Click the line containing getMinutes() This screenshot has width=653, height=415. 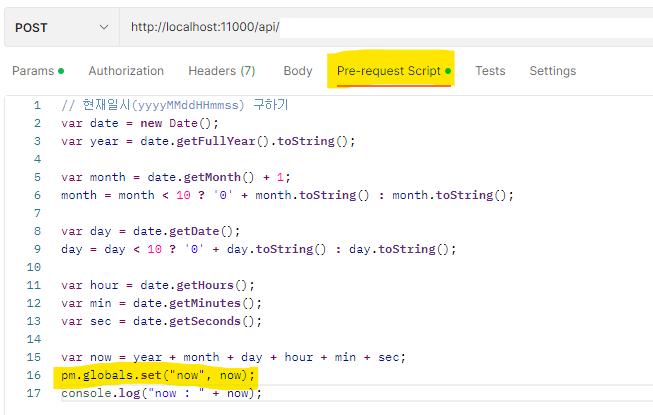click(x=161, y=303)
